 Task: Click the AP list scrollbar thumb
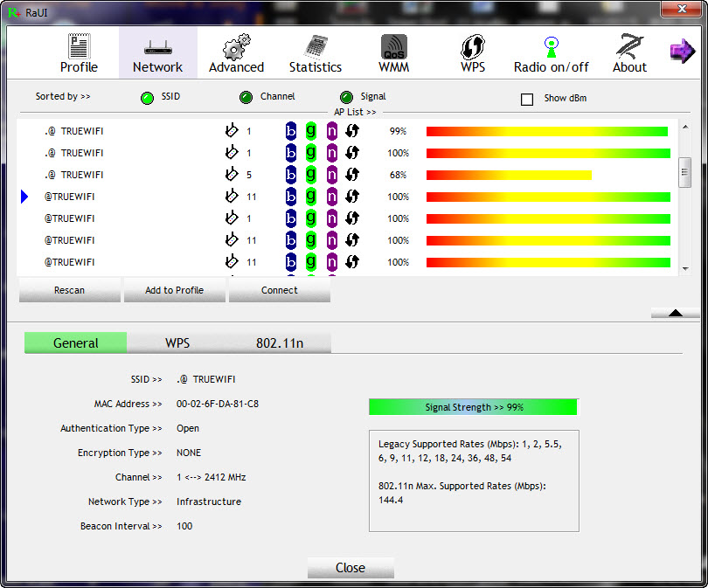pos(685,172)
